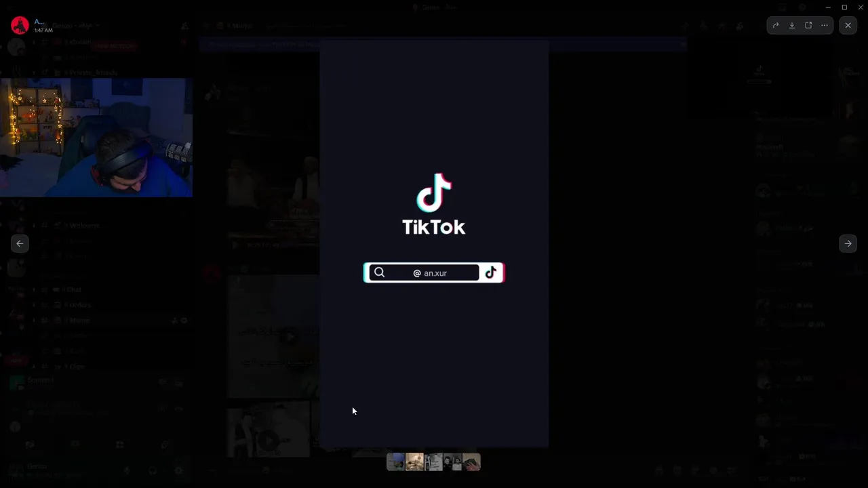Image resolution: width=868 pixels, height=488 pixels.
Task: Open the three-dots more options menu
Action: coord(825,26)
